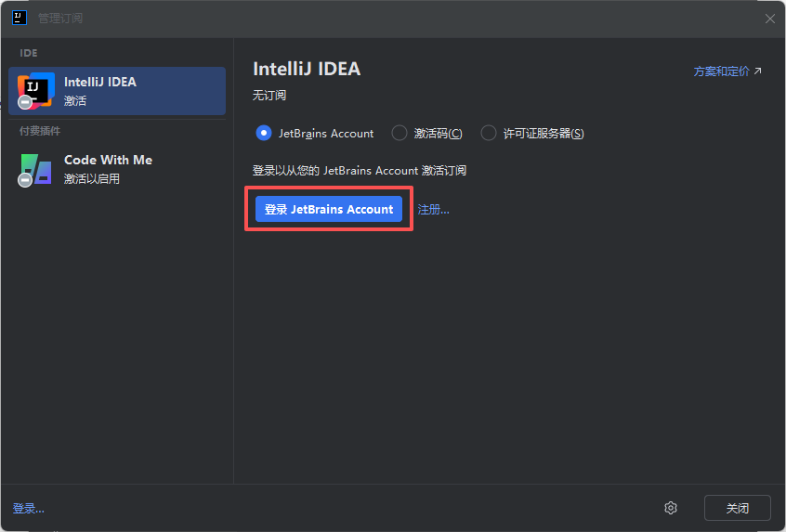Choose the JetBrains Account radio option
The width and height of the screenshot is (786, 532).
pyautogui.click(x=314, y=134)
